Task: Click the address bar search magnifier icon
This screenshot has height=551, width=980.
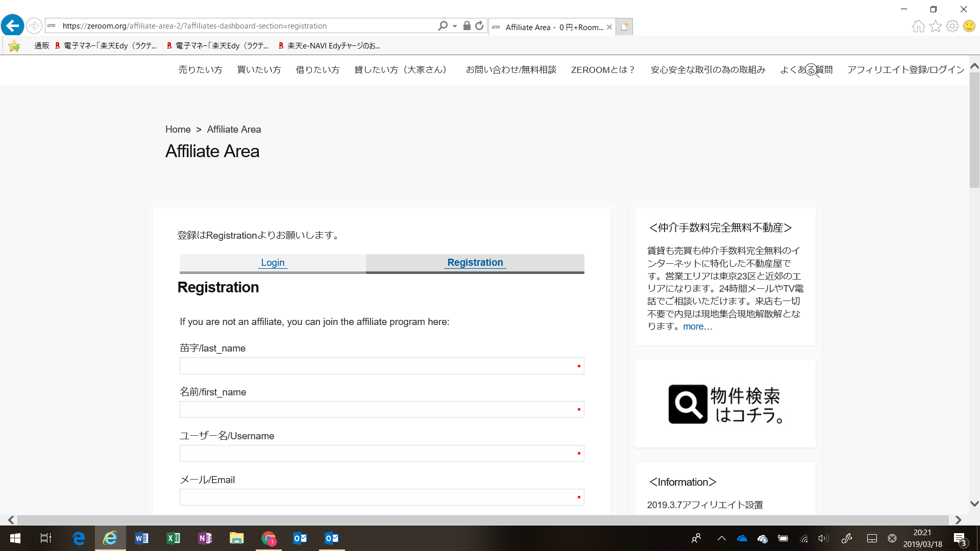Action: (x=443, y=26)
